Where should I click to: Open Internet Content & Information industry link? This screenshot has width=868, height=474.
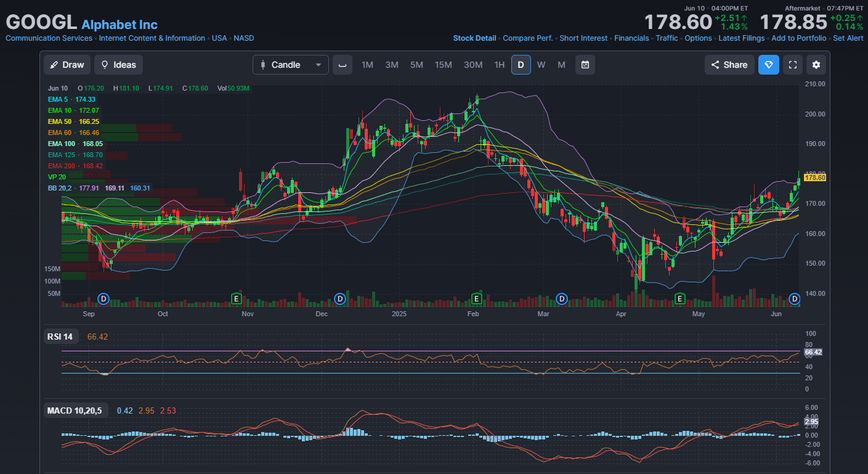(x=152, y=38)
